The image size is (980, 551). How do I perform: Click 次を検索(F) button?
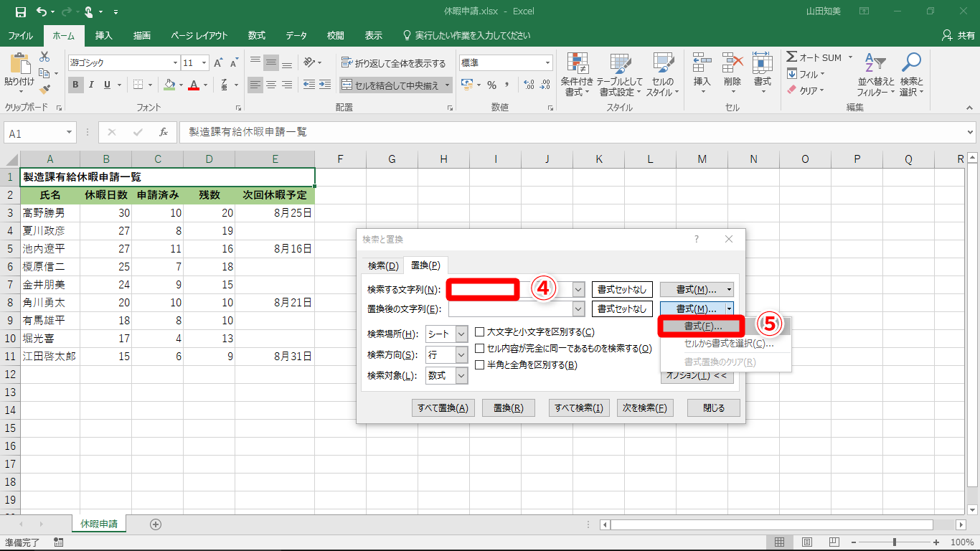644,408
